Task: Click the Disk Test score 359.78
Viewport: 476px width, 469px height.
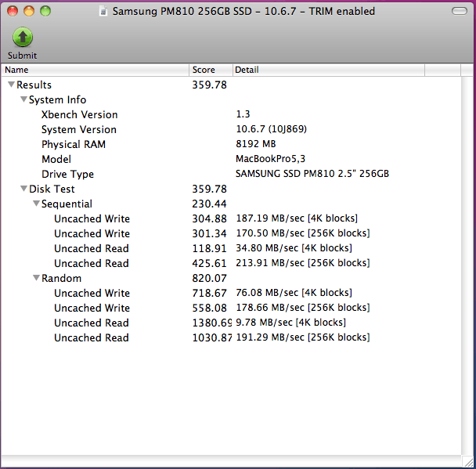Action: point(210,189)
